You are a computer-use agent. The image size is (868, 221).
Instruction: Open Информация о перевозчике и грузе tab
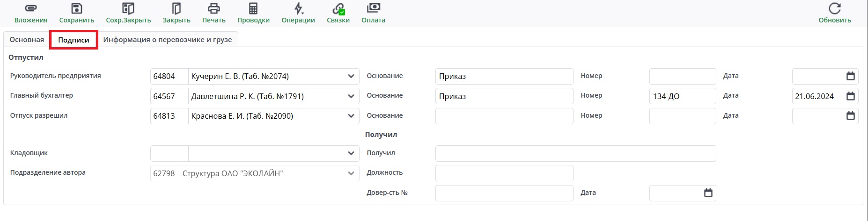(168, 40)
